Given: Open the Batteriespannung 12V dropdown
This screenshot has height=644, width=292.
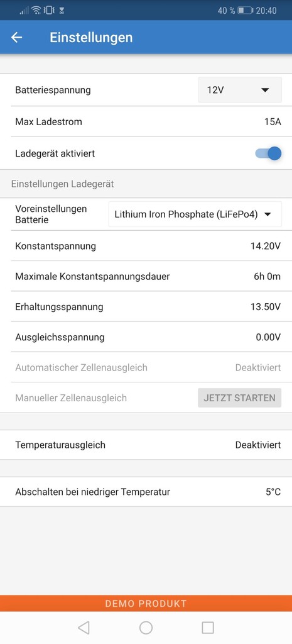Looking at the screenshot, I should point(240,90).
